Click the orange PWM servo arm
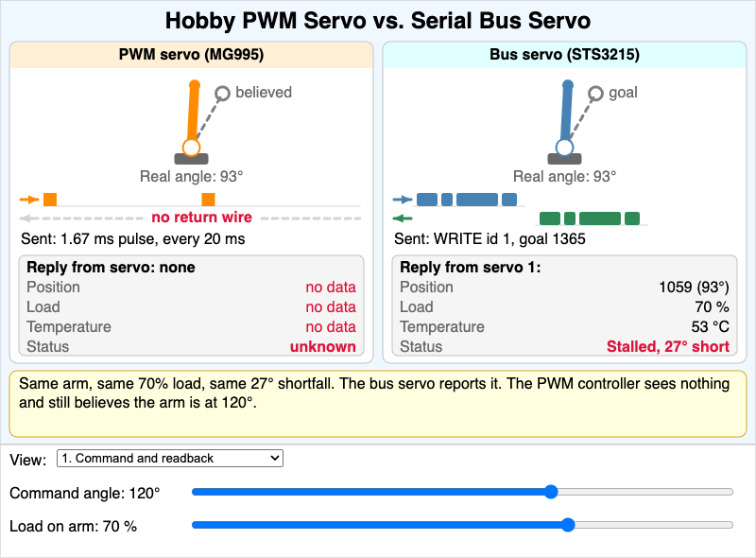756x558 pixels. point(194,113)
